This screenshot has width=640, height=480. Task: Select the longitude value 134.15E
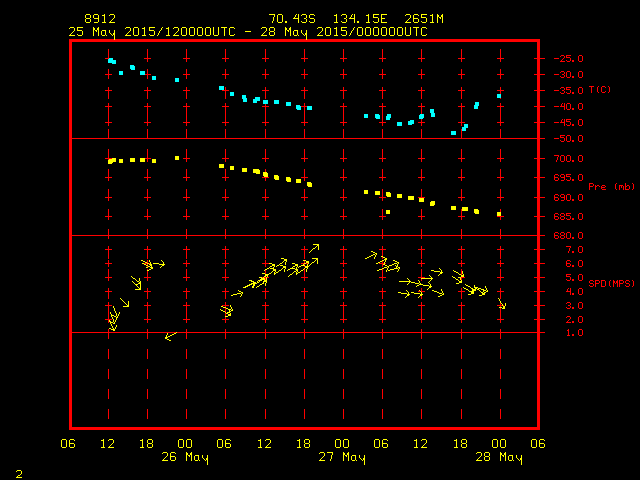pyautogui.click(x=360, y=19)
